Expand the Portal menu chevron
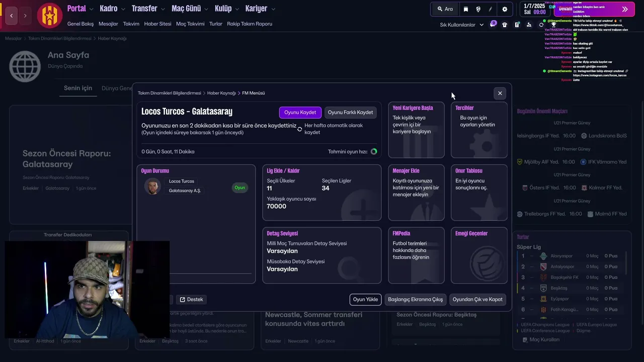The image size is (644, 362). coord(91,9)
